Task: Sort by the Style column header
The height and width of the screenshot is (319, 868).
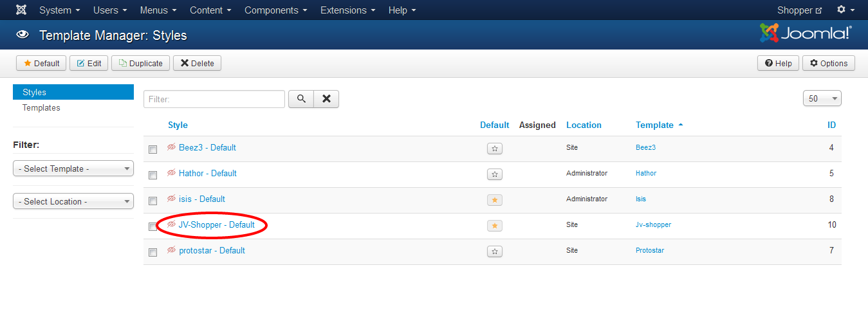Action: [x=178, y=125]
